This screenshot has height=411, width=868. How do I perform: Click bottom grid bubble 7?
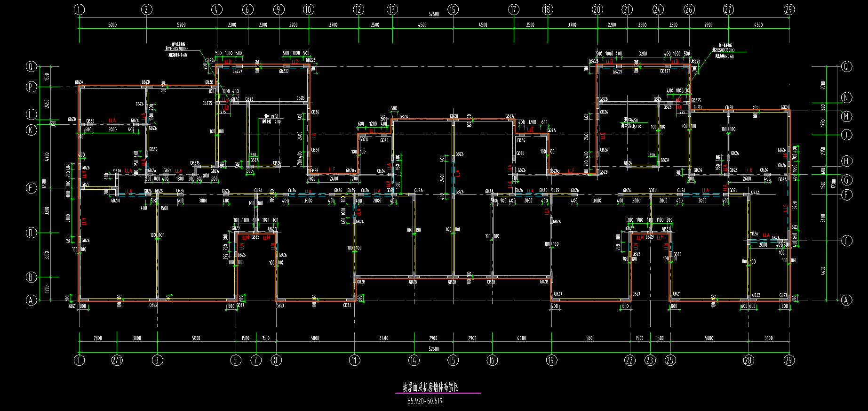tap(256, 361)
